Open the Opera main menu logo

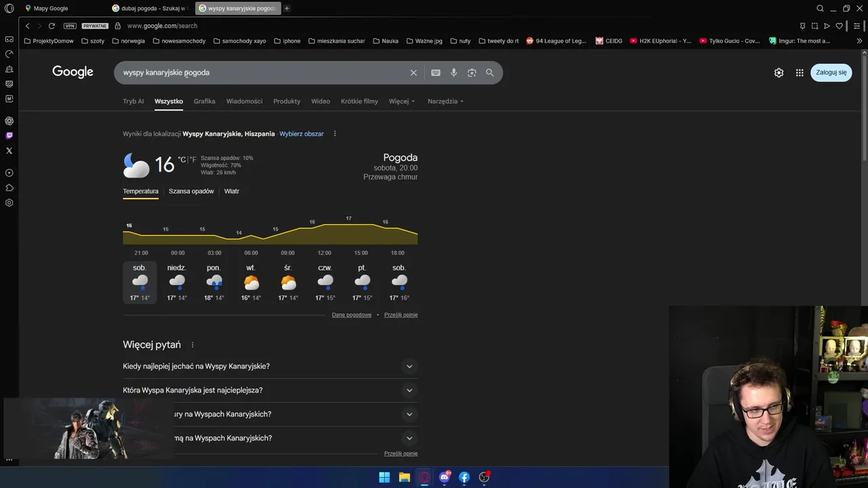tap(9, 9)
